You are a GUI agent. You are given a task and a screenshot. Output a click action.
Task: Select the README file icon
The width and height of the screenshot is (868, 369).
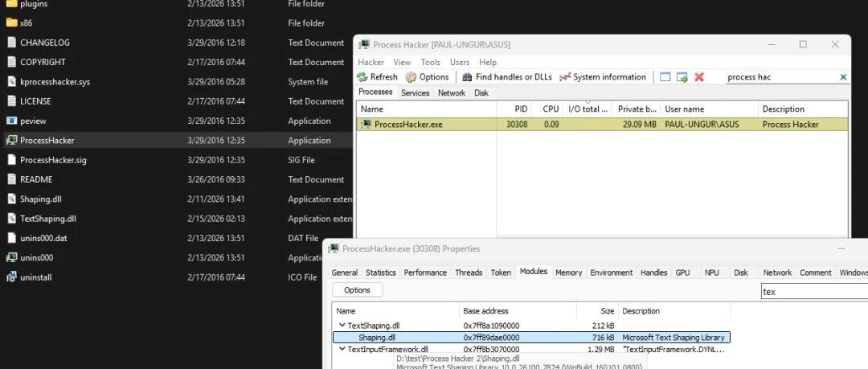tap(11, 179)
